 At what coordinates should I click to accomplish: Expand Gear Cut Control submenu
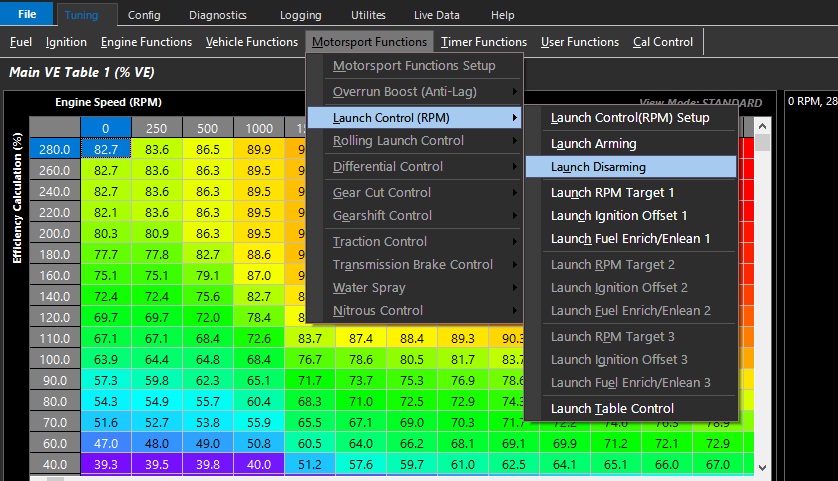tap(415, 192)
